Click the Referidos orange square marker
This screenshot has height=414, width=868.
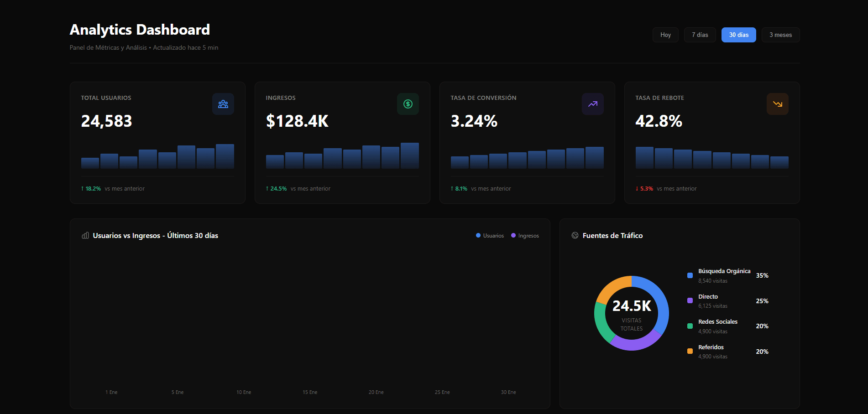(x=690, y=351)
